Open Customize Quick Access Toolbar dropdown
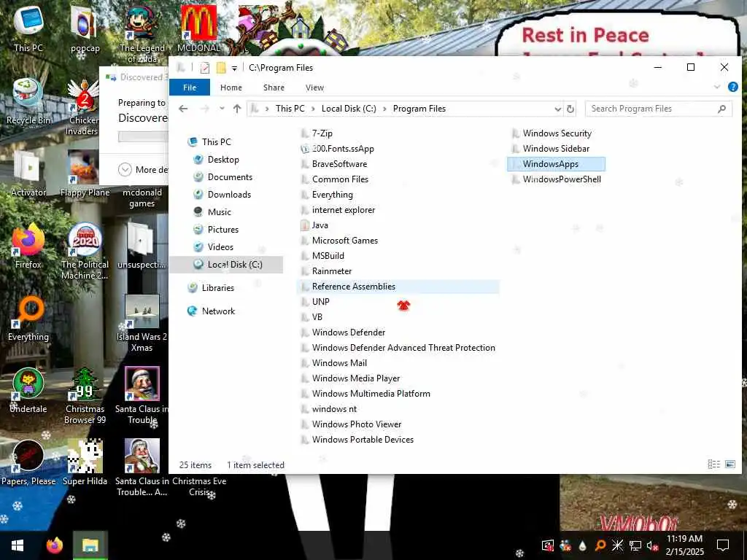Screen dimensions: 747x560 click(x=234, y=69)
